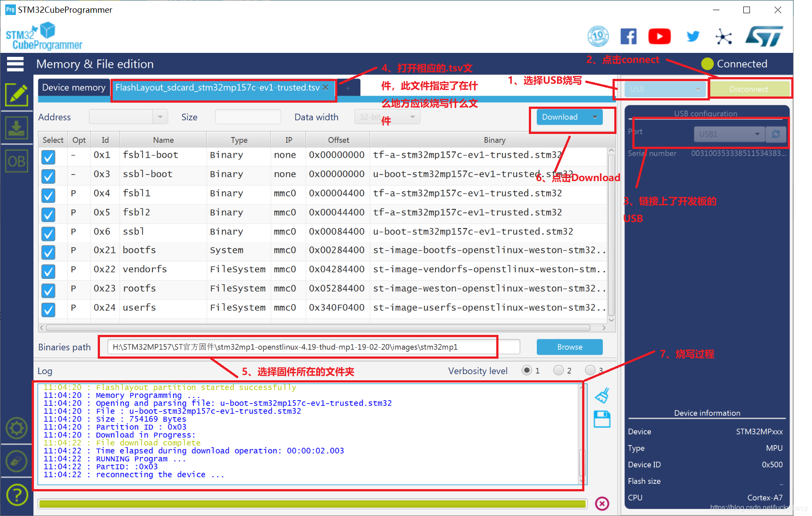This screenshot has height=516, width=812.
Task: Click the Cortex-A7 CPU value
Action: tap(765, 497)
